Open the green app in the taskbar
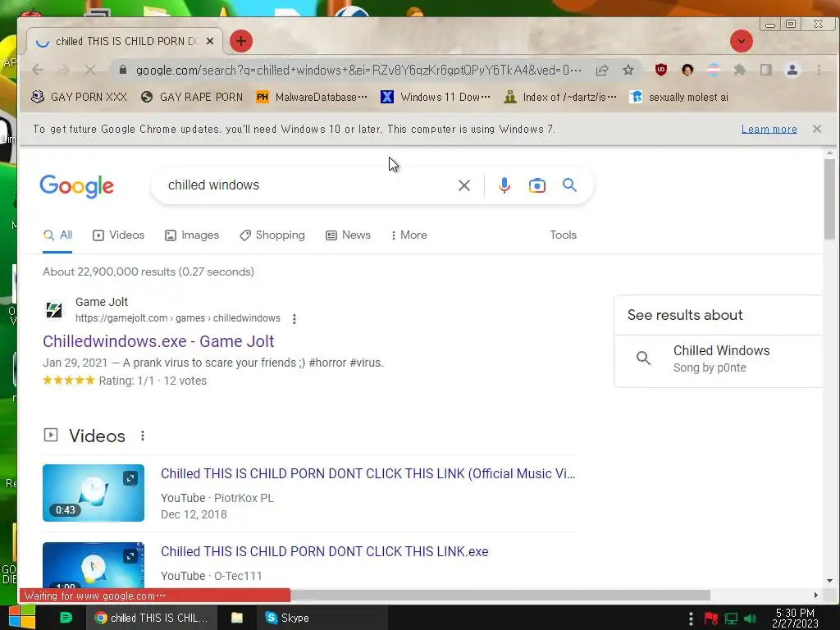 tap(66, 618)
